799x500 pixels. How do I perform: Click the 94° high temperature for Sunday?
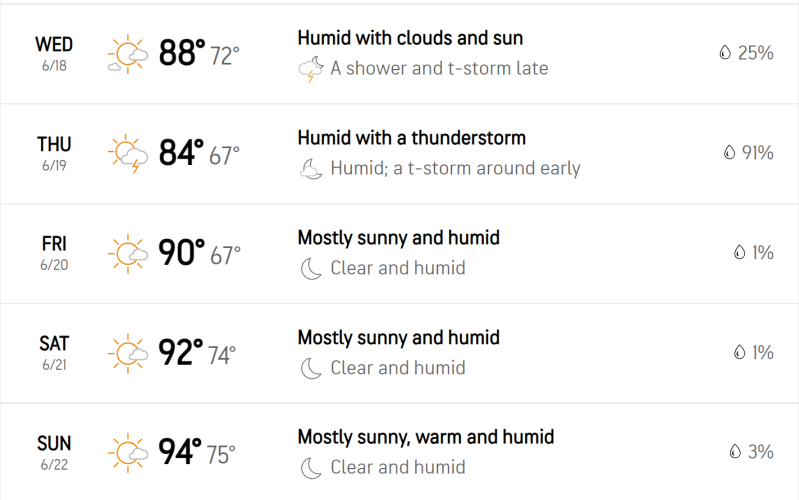pyautogui.click(x=181, y=452)
